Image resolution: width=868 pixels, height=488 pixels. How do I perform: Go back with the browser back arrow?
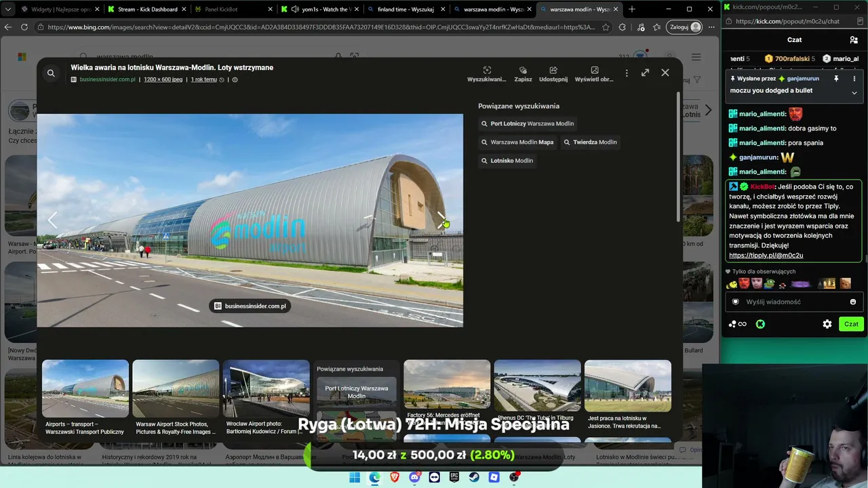coord(8,27)
